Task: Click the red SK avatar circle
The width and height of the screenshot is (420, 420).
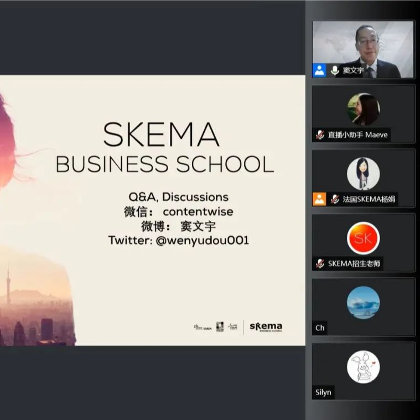Action: 363,238
